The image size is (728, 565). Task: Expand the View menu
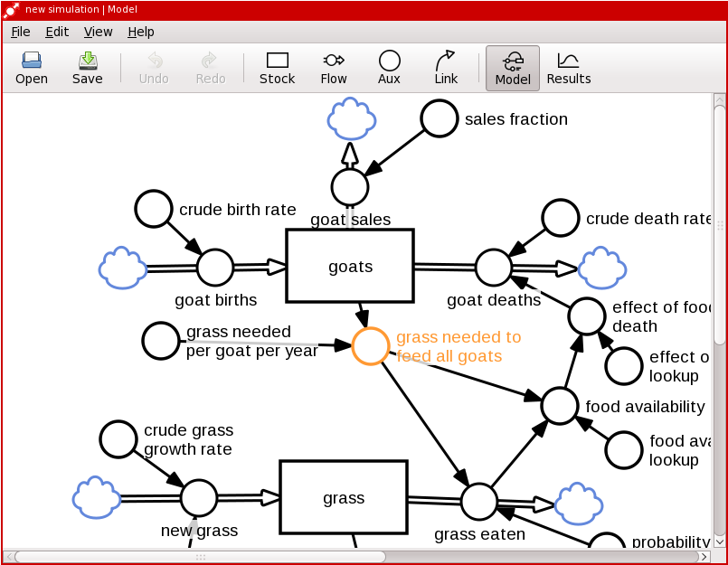click(x=98, y=32)
